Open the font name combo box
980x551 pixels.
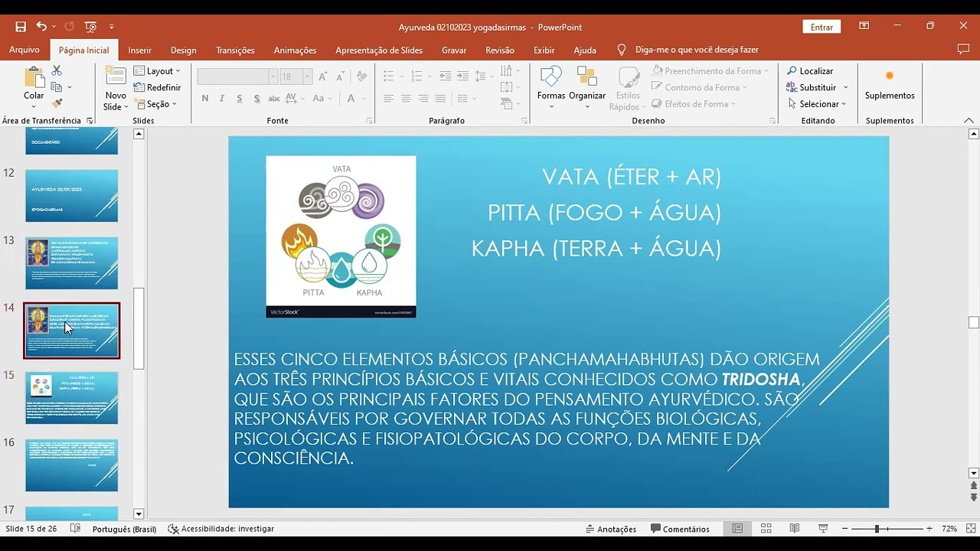tap(237, 77)
